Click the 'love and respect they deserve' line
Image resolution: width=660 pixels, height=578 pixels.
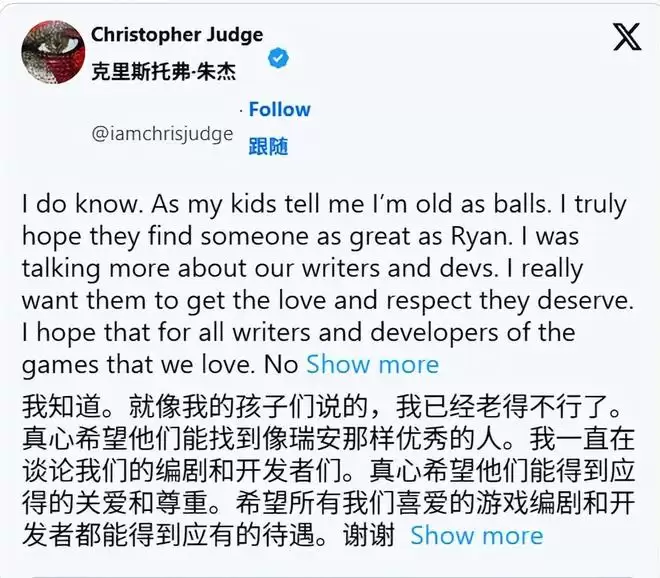pos(328,301)
